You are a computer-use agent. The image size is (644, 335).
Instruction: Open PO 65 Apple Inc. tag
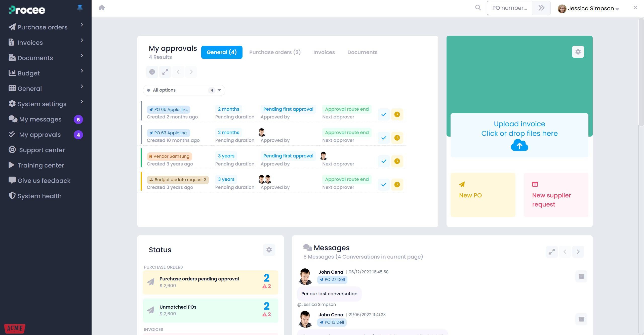click(x=169, y=109)
